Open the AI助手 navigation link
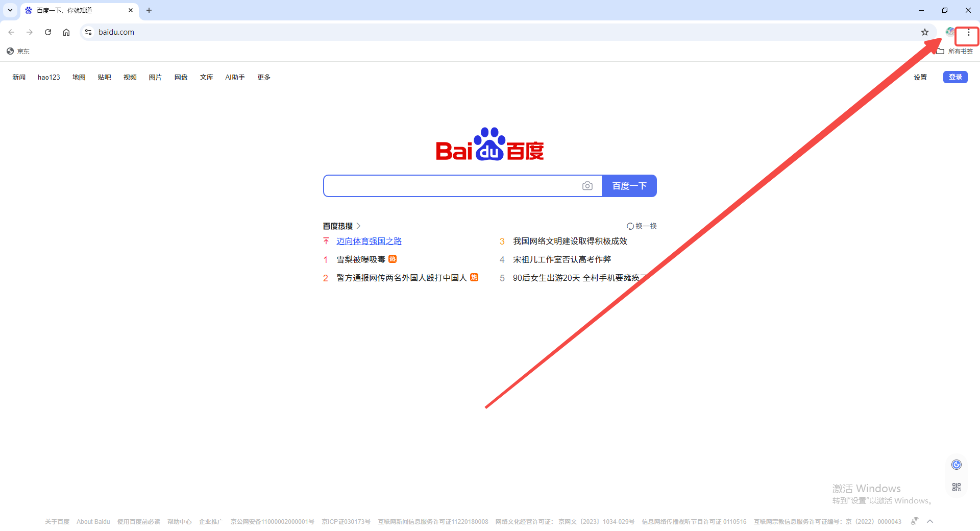This screenshot has height=531, width=980. click(x=235, y=77)
